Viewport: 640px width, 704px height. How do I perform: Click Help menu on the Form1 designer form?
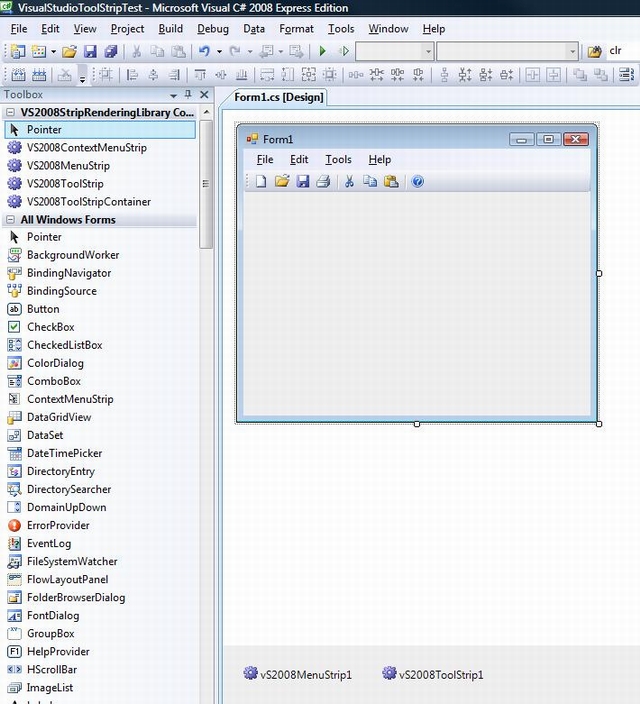pyautogui.click(x=380, y=159)
